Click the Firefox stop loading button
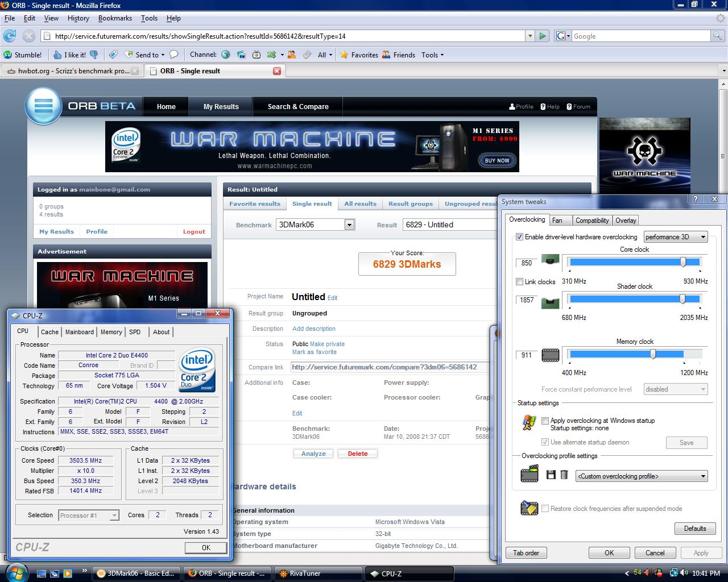This screenshot has height=582, width=728. (29, 36)
